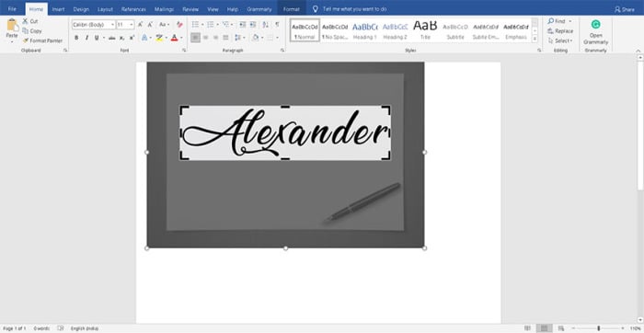This screenshot has height=333, width=644.
Task: Apply the Heading 1 style thumbnail
Action: point(364,30)
